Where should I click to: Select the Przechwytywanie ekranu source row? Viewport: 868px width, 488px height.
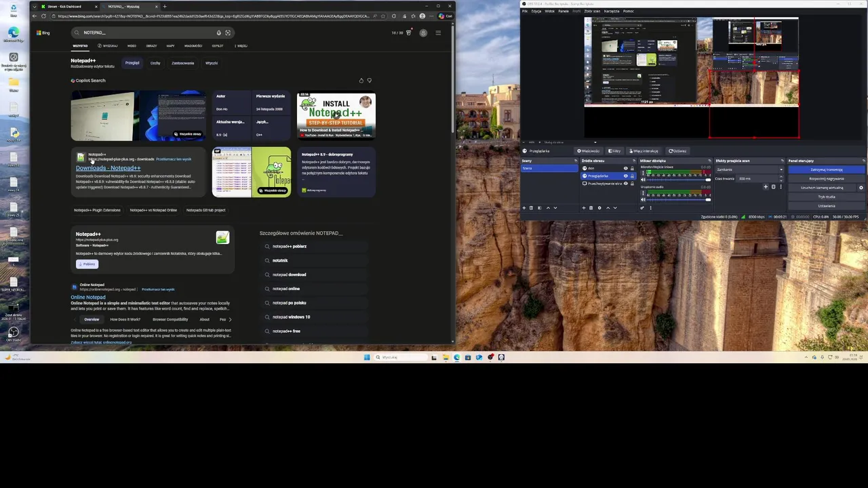608,184
